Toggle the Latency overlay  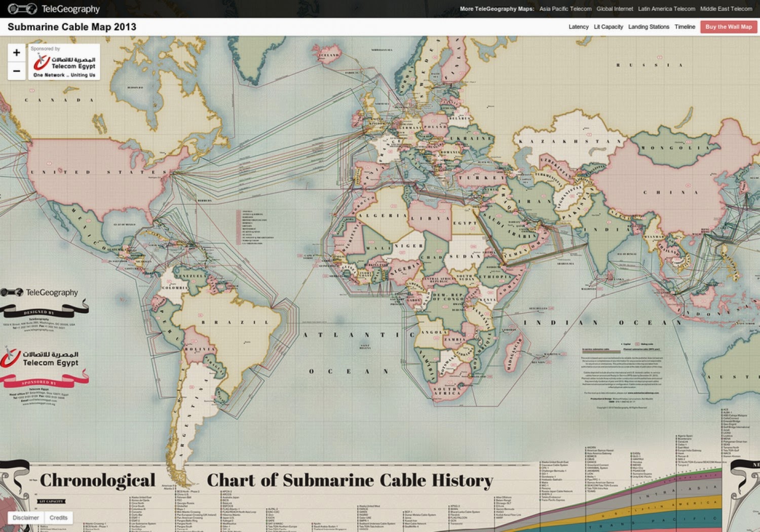click(x=578, y=27)
